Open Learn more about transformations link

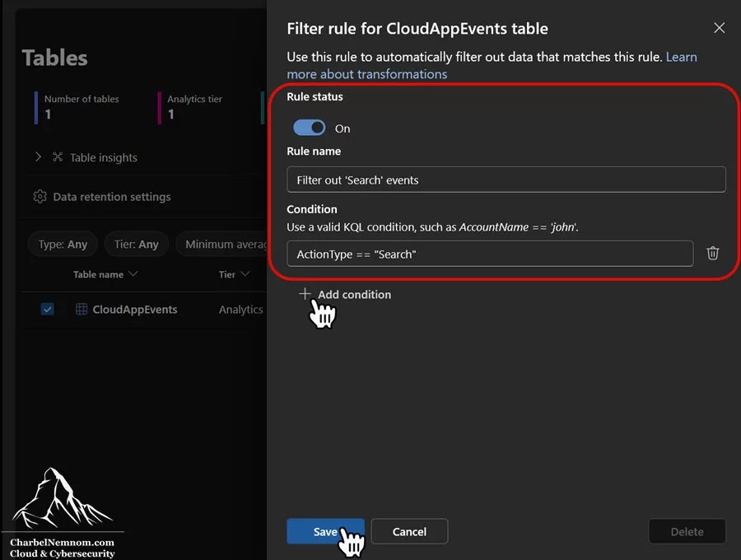492,65
